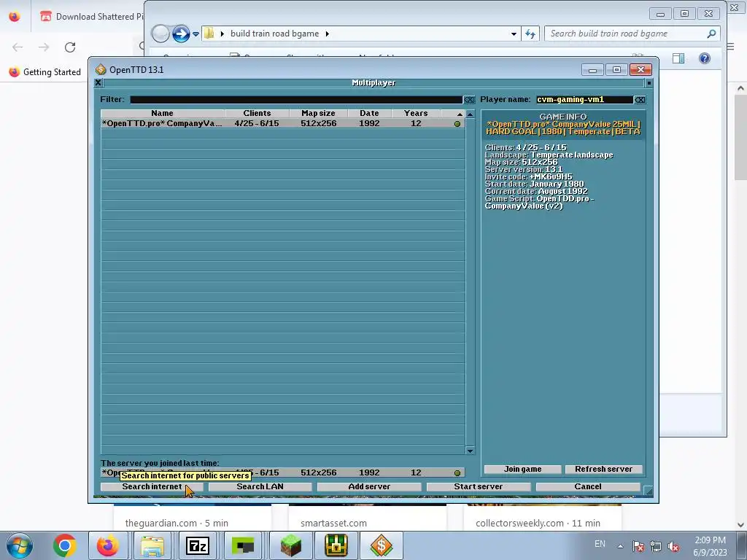
Task: Click the server list scroll up arrow
Action: click(471, 114)
